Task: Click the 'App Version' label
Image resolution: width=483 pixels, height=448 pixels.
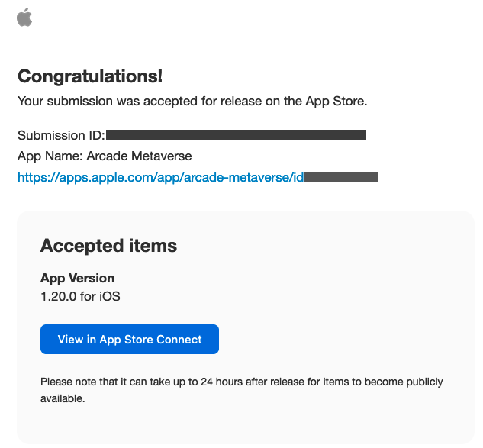Action: point(77,279)
